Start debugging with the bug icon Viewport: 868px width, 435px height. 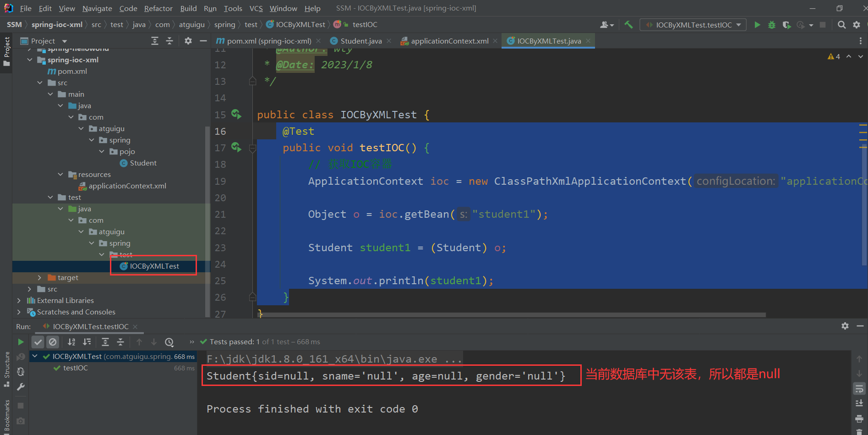click(x=772, y=25)
